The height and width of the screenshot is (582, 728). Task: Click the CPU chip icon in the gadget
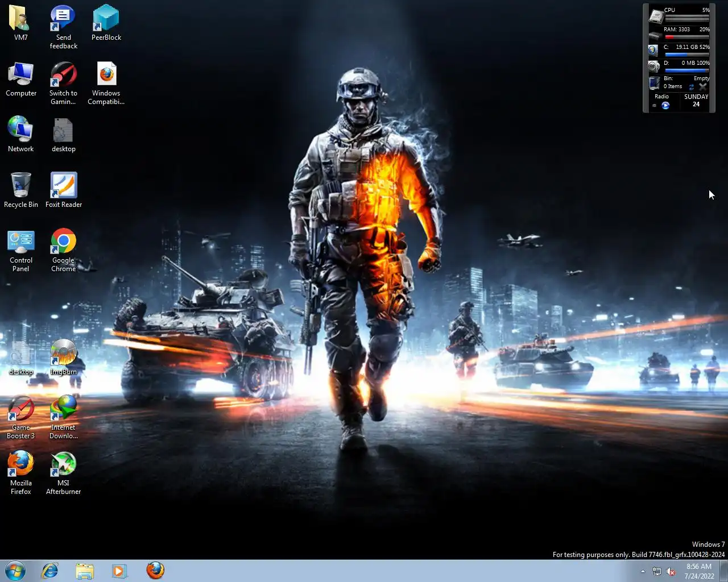click(656, 16)
